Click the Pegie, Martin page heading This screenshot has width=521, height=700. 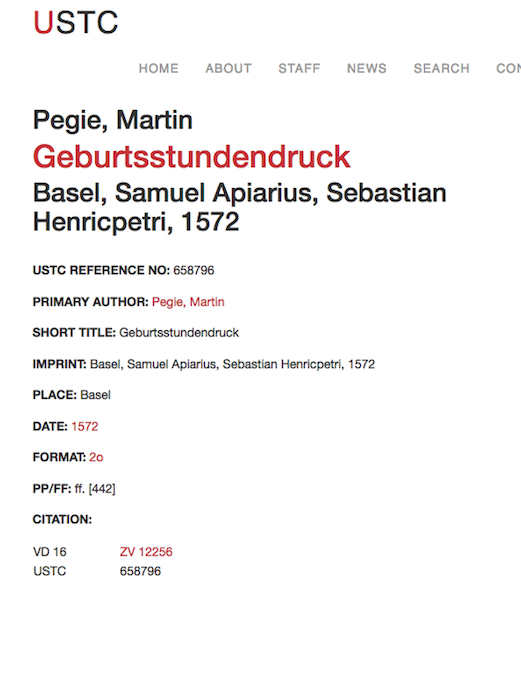[x=113, y=120]
